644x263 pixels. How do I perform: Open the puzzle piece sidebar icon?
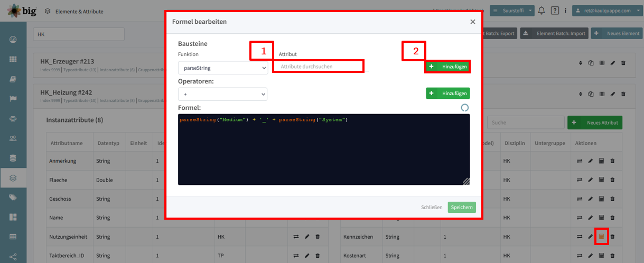coord(13,119)
